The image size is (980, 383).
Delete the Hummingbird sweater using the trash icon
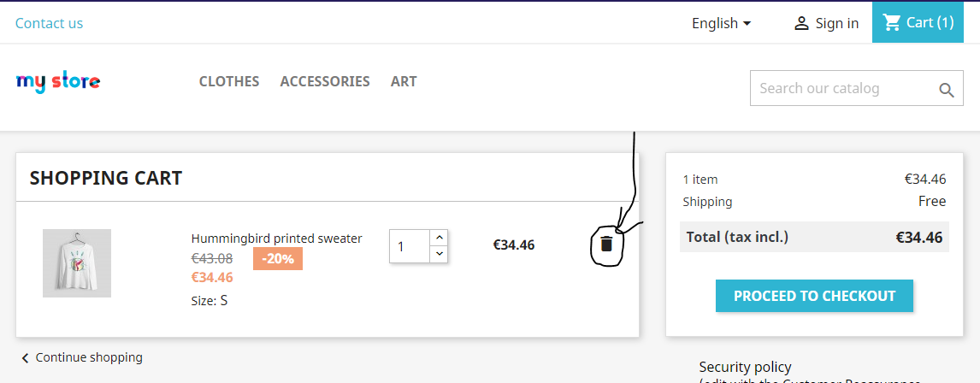[x=606, y=244]
